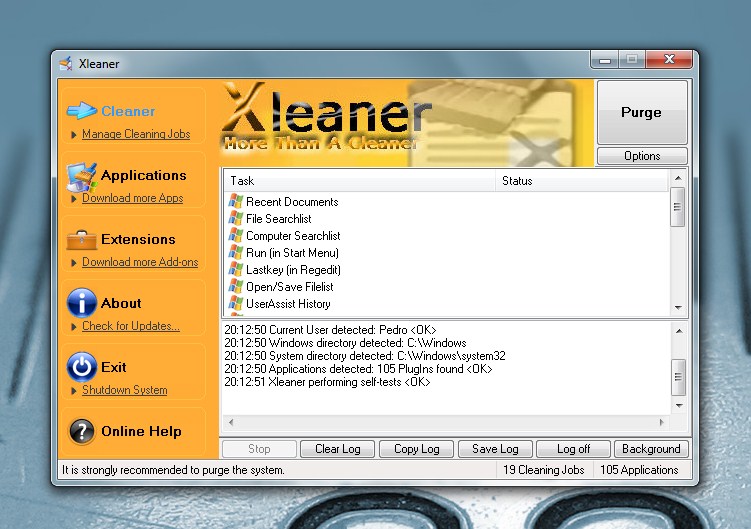Click the Extensions toolbox icon
This screenshot has width=751, height=529.
tap(81, 240)
